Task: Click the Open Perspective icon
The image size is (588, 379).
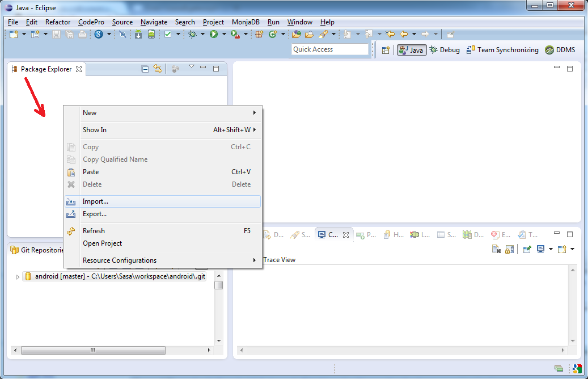Action: pyautogui.click(x=386, y=50)
